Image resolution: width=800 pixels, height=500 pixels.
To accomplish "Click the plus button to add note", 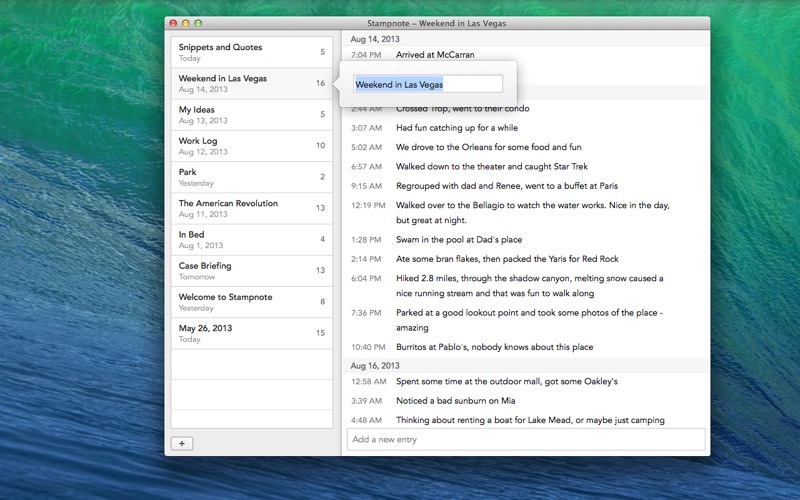I will 182,443.
